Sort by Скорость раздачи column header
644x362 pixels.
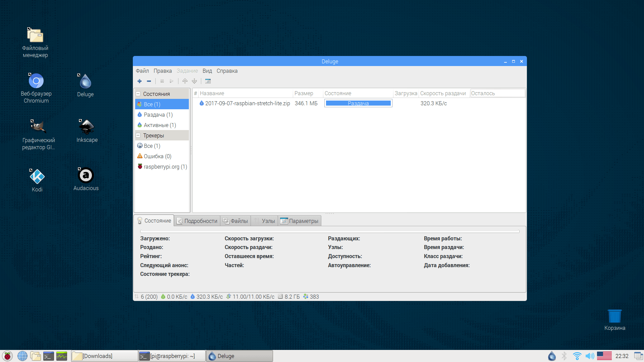[x=443, y=94]
